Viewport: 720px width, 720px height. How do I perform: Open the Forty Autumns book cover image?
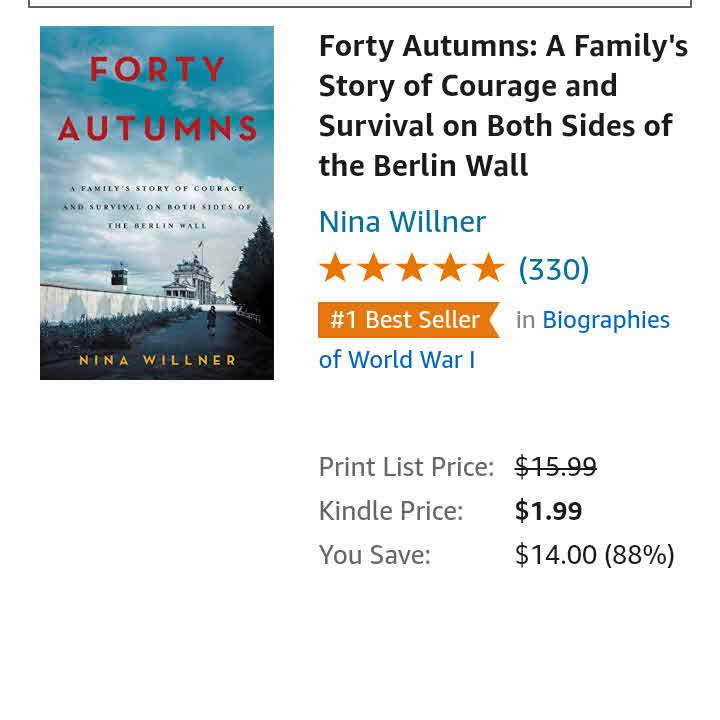(x=157, y=203)
